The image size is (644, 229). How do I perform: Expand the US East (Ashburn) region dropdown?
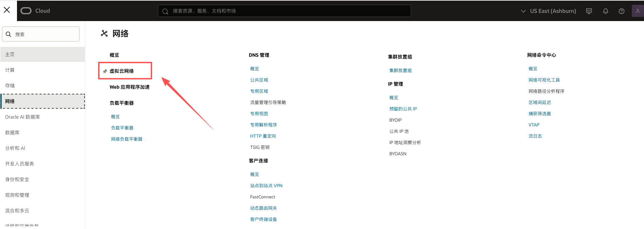[548, 11]
